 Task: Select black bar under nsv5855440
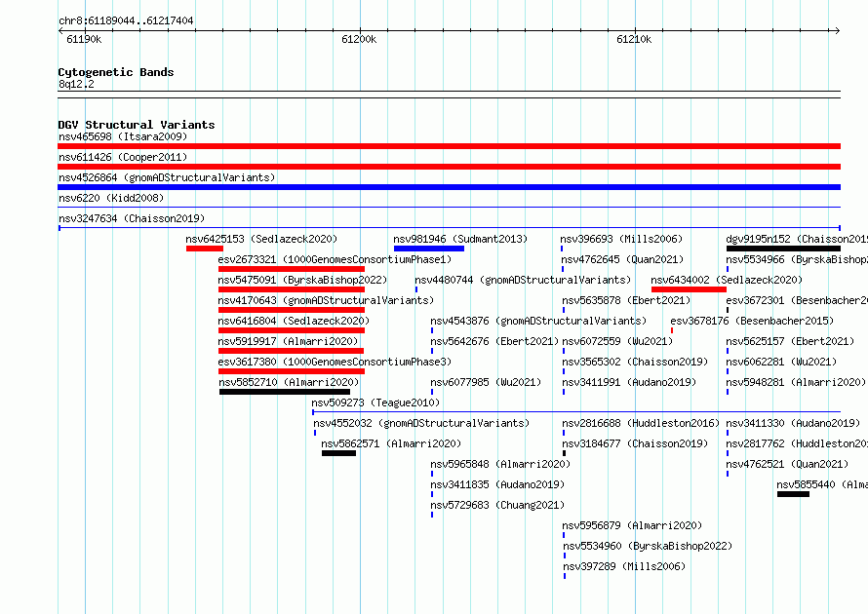(x=793, y=494)
